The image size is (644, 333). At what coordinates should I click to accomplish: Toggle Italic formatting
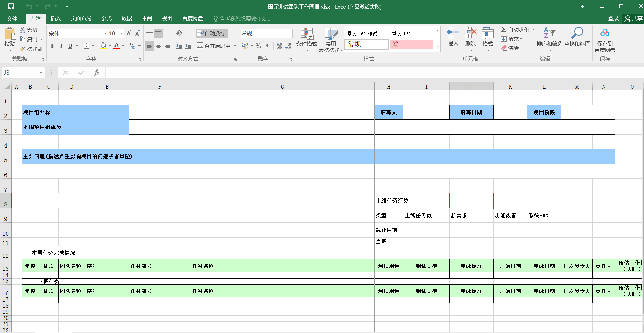(61, 46)
